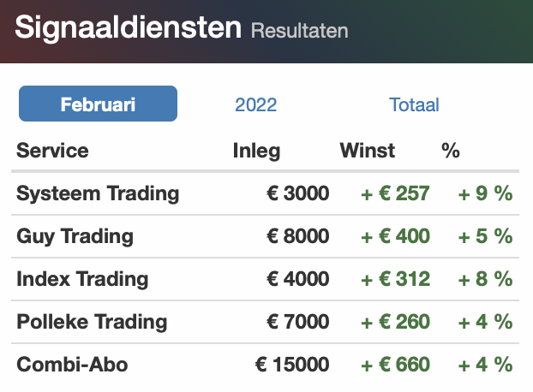This screenshot has height=392, width=533.
Task: Select the Februari tab
Action: tap(98, 104)
